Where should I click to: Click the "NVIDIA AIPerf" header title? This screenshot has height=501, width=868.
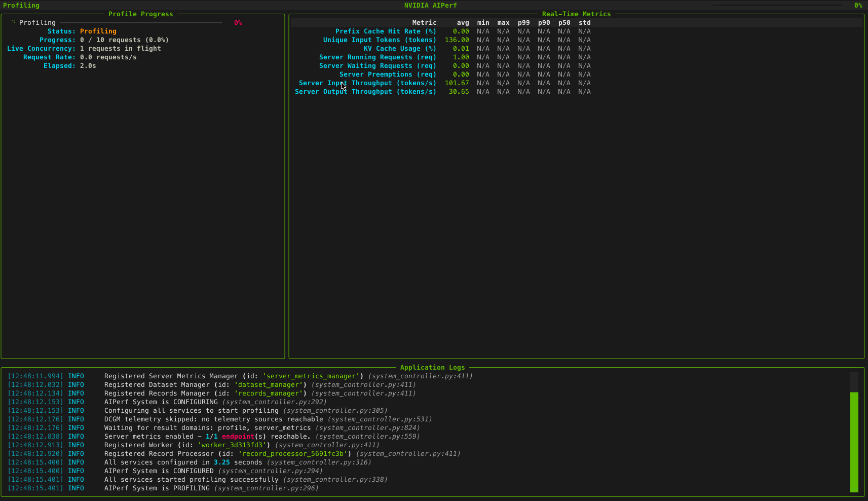click(x=431, y=6)
